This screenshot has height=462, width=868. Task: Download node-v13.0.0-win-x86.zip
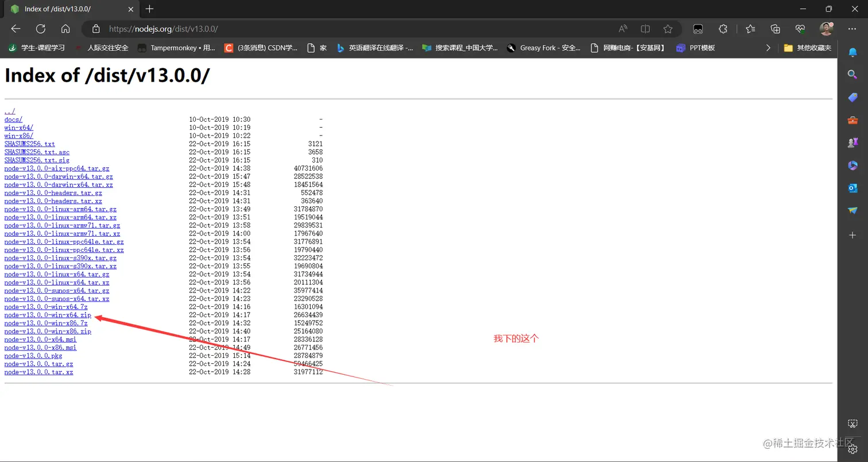(x=48, y=331)
